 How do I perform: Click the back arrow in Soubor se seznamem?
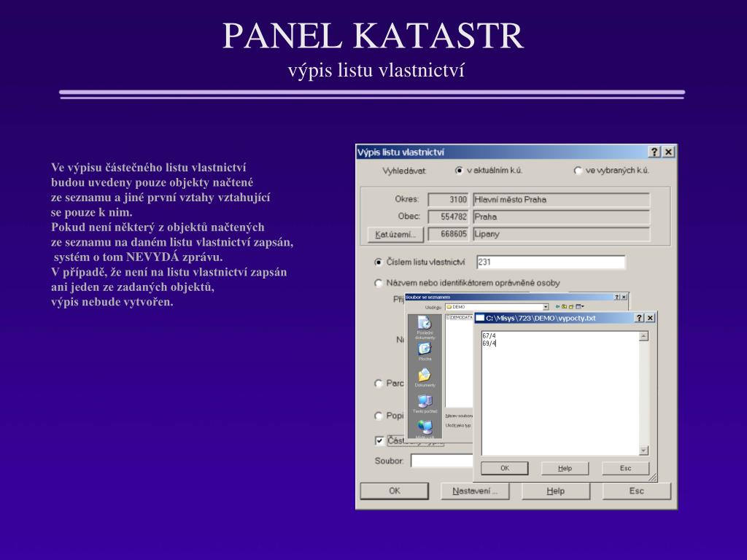(x=557, y=307)
